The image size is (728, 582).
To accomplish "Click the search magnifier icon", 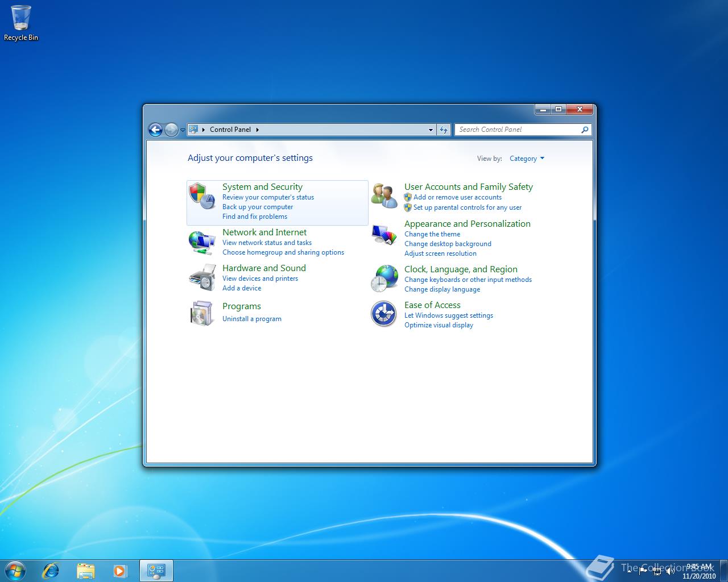I will click(584, 130).
